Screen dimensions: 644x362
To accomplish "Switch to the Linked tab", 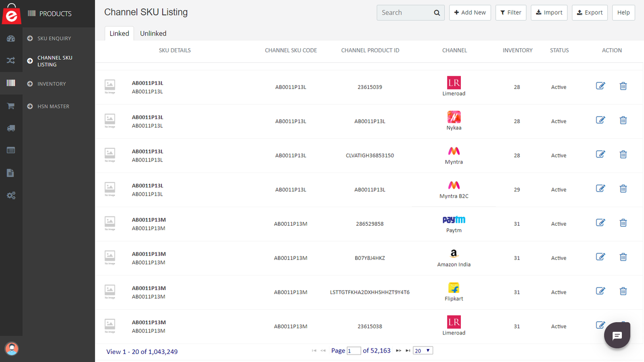I will pyautogui.click(x=119, y=33).
